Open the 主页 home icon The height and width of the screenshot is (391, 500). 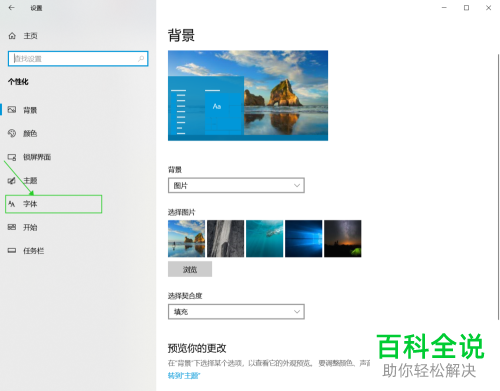tap(12, 36)
